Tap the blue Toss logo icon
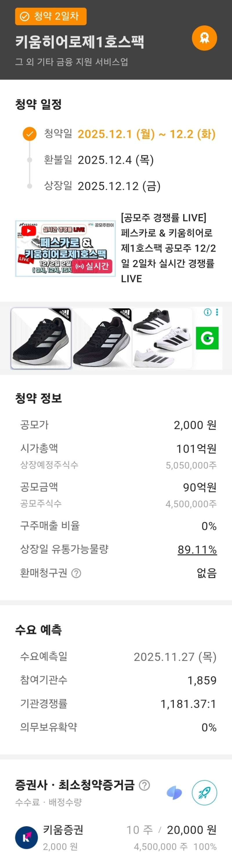 [174, 793]
